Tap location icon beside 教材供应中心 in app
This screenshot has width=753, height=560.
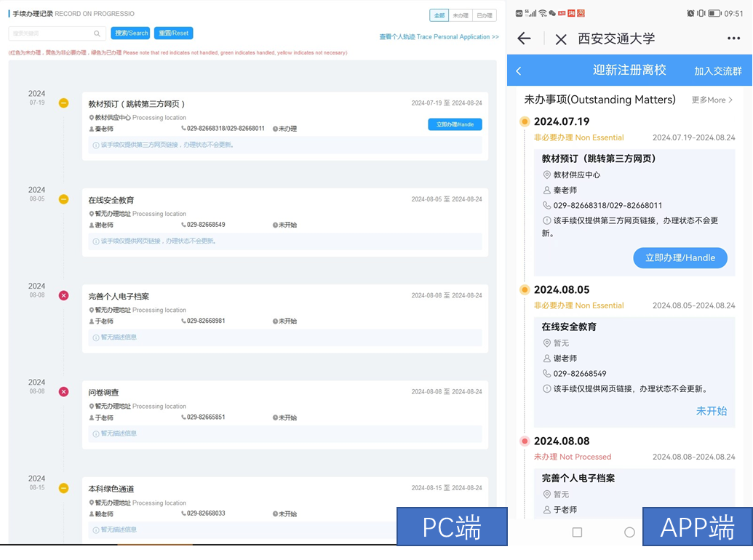[x=546, y=175]
